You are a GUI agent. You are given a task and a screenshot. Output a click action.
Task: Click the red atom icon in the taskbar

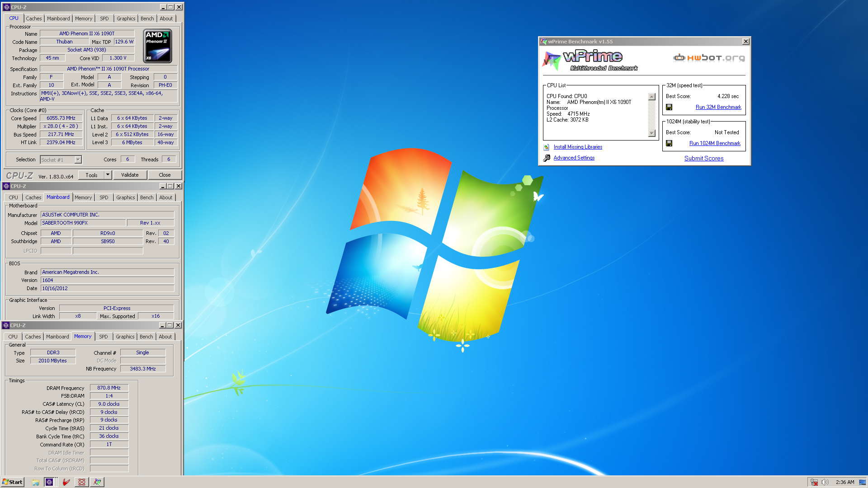click(82, 482)
